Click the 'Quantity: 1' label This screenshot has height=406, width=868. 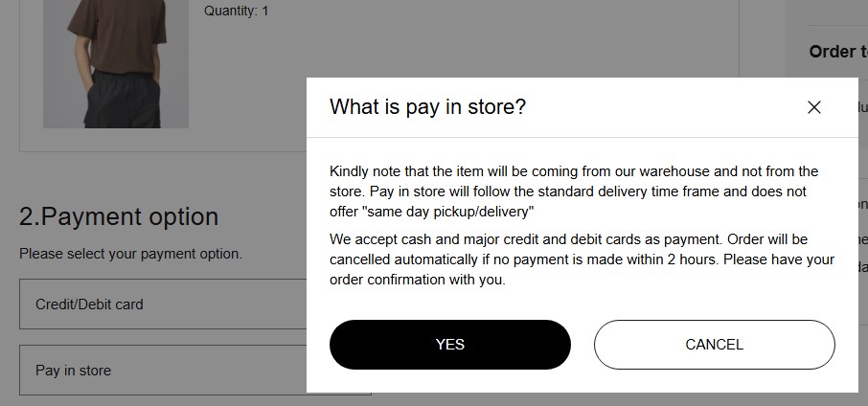click(236, 11)
